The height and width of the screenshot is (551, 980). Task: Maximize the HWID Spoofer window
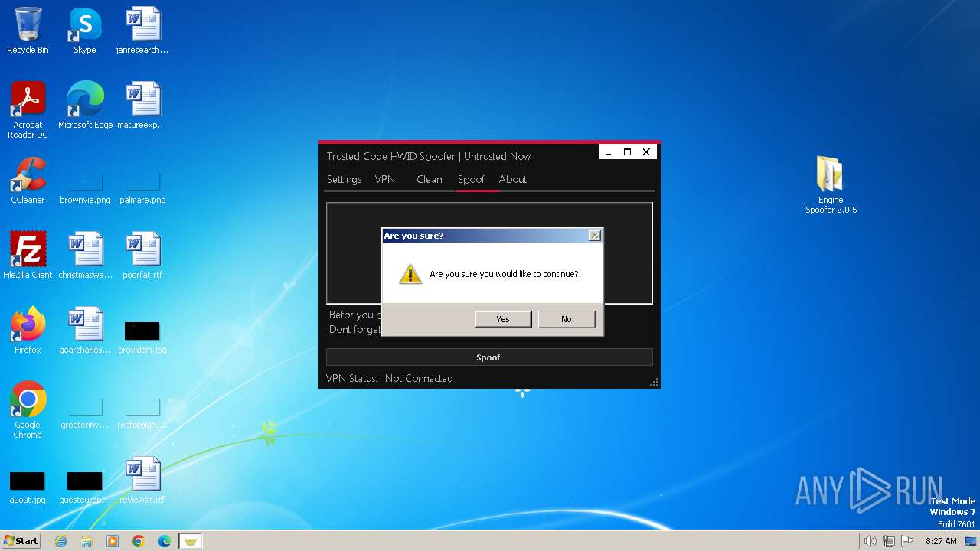pos(627,152)
